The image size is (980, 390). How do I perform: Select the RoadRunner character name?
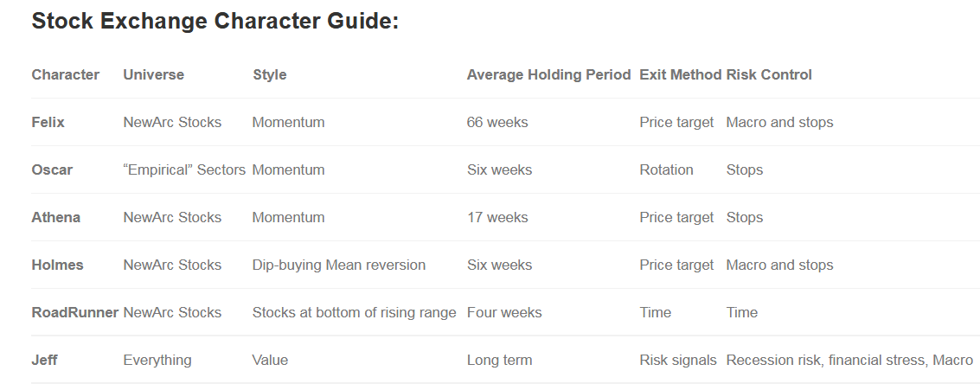click(x=75, y=312)
